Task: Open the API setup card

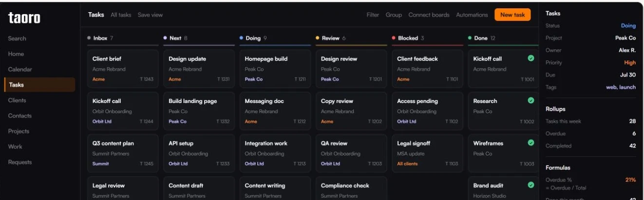Action: tap(199, 154)
